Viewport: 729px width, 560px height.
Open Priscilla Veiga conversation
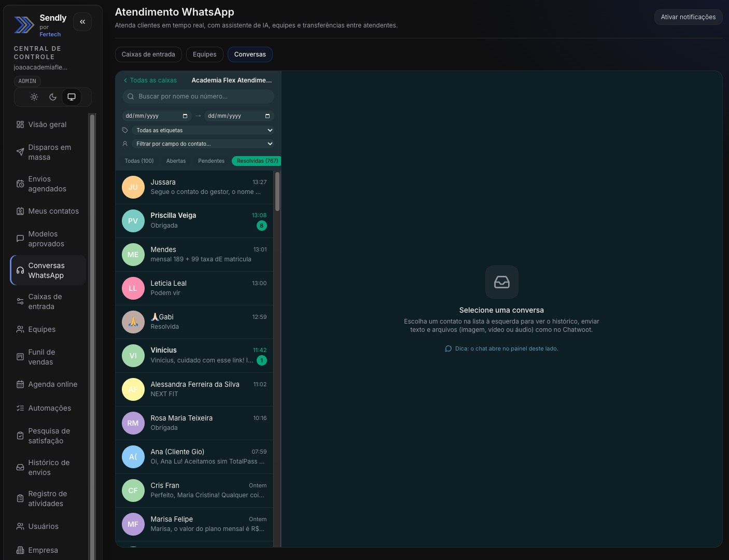[194, 221]
